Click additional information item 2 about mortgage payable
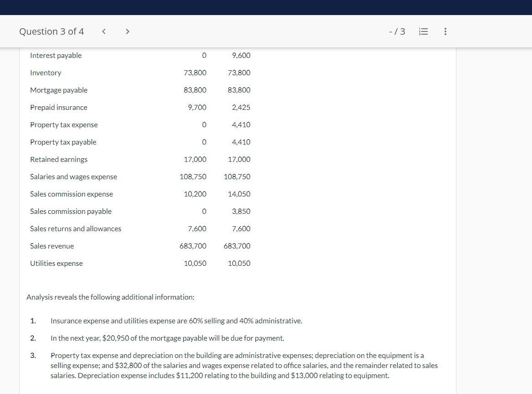Viewport: 532px width, 394px height. (x=167, y=338)
